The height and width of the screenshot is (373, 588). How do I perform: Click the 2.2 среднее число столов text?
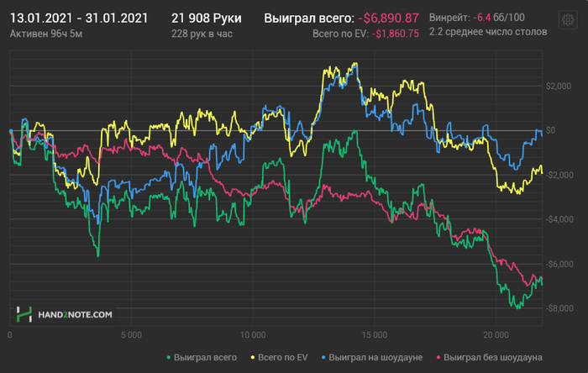[x=487, y=32]
